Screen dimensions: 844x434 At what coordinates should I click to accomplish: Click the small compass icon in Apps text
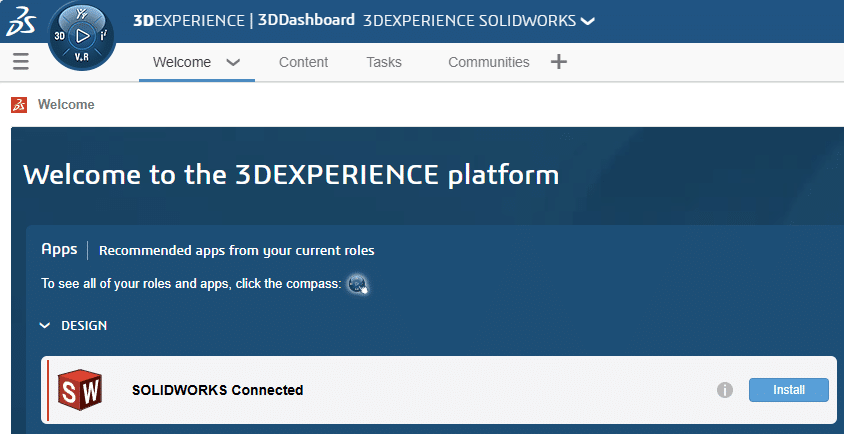[357, 284]
